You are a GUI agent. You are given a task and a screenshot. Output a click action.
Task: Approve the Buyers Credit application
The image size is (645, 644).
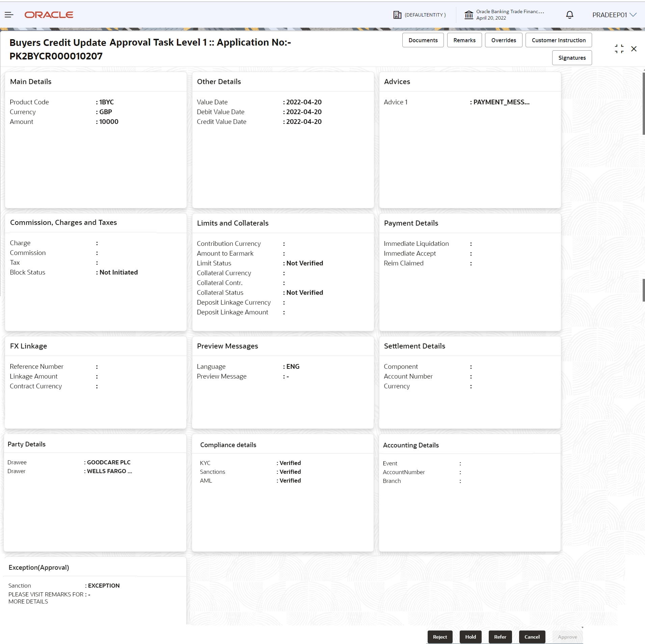point(567,637)
